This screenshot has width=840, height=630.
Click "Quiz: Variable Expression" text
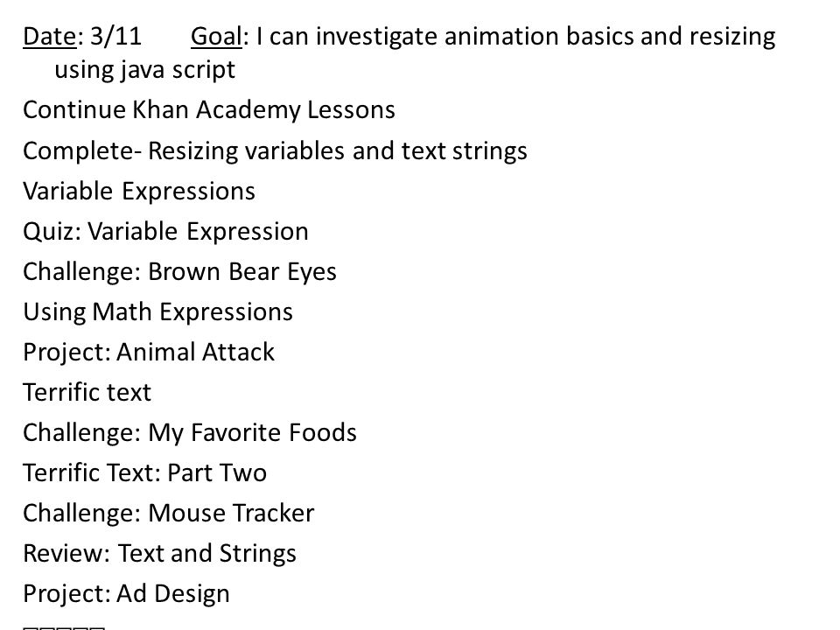[x=165, y=231]
